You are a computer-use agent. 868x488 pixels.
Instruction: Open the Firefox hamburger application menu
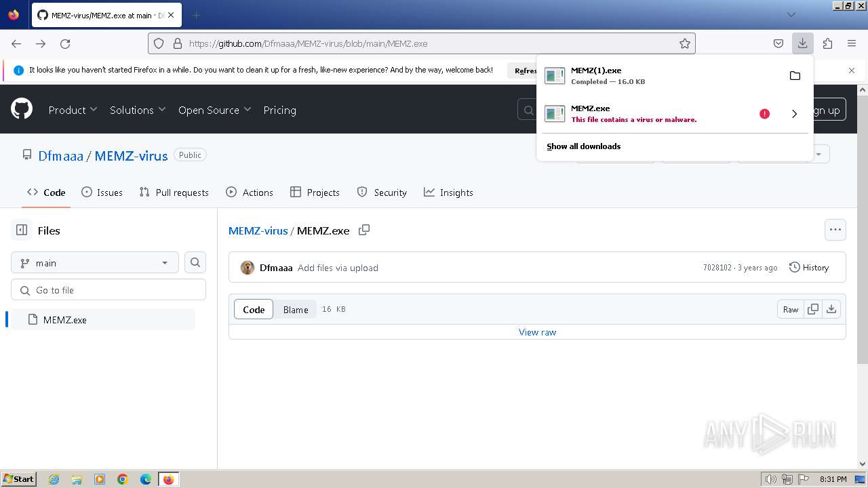(x=852, y=43)
